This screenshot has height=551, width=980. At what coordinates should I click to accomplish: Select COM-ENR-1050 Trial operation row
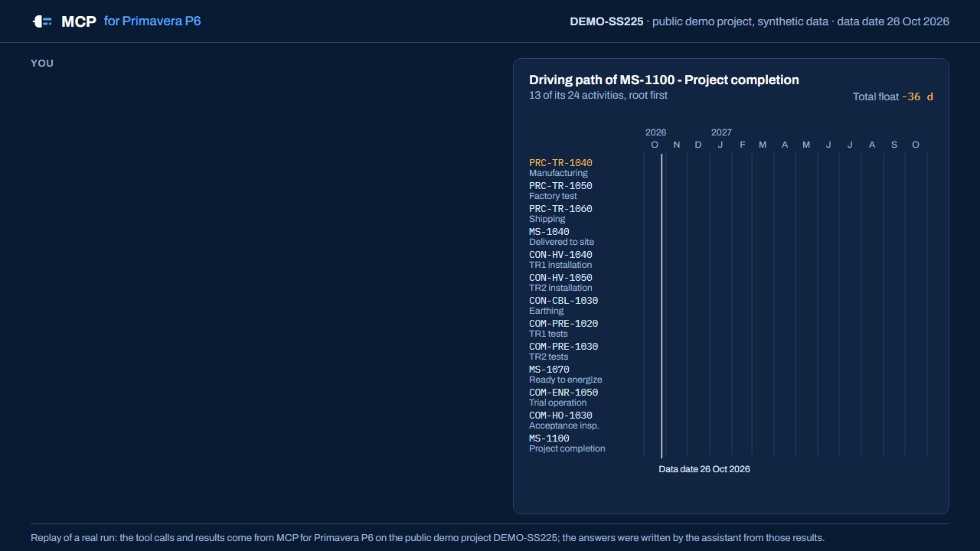click(x=563, y=397)
